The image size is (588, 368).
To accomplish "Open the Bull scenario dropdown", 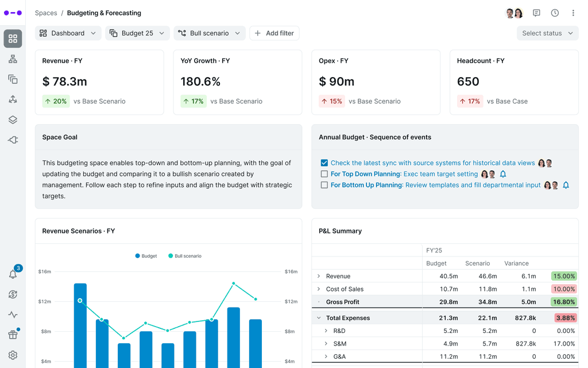I will coord(209,33).
